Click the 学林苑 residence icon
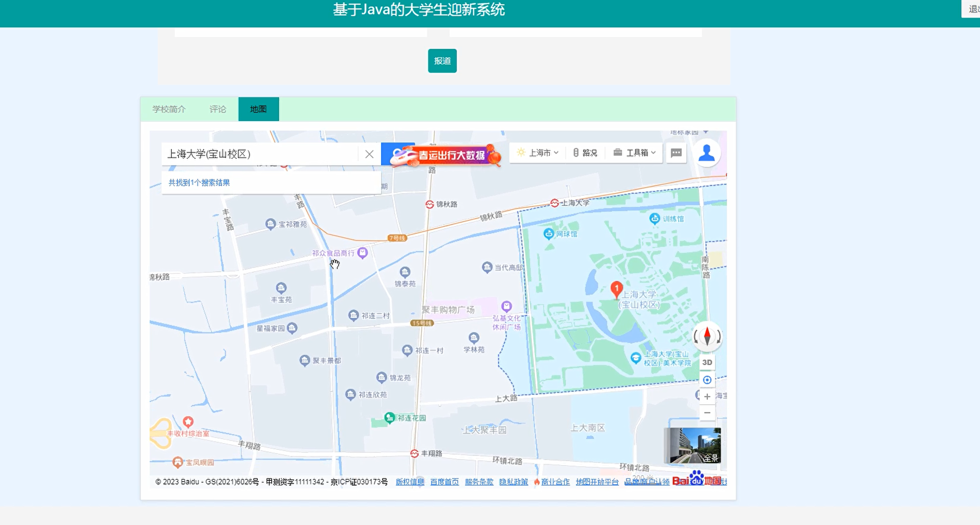 pyautogui.click(x=474, y=338)
